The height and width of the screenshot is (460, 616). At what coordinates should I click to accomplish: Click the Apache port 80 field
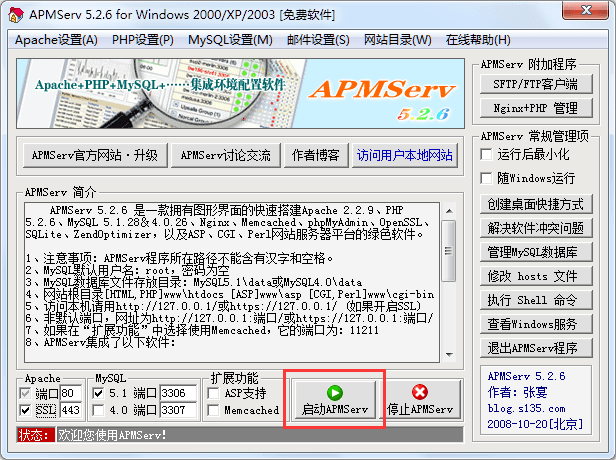click(x=71, y=393)
